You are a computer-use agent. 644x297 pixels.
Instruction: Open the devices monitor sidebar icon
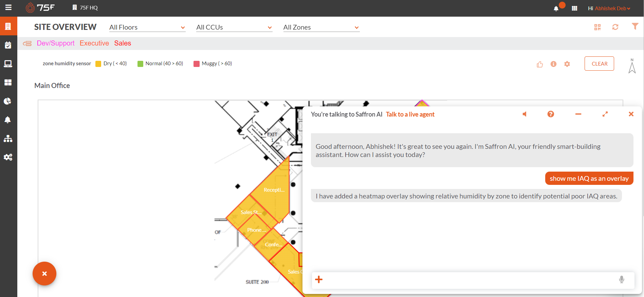tap(8, 64)
